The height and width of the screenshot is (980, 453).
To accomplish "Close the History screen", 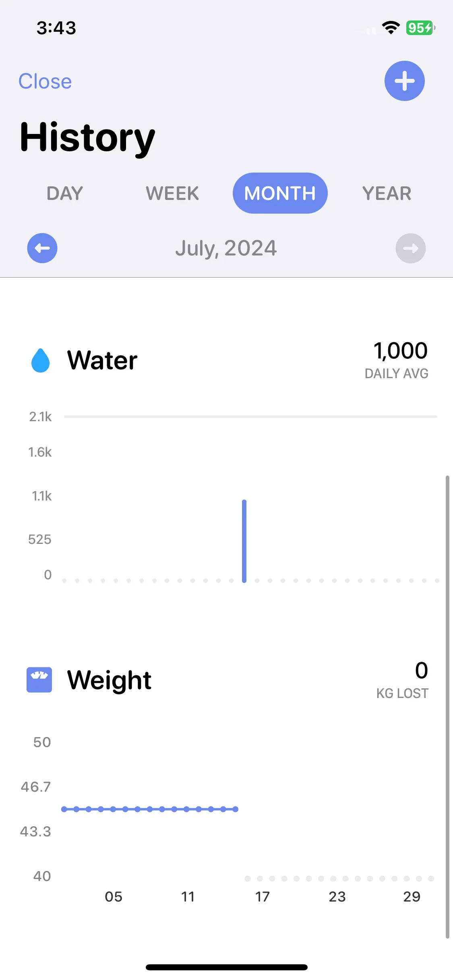I will click(x=45, y=81).
